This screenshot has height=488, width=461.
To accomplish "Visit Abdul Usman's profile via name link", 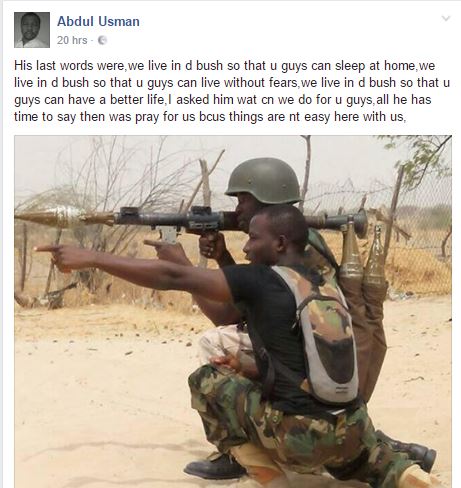I will click(x=98, y=22).
